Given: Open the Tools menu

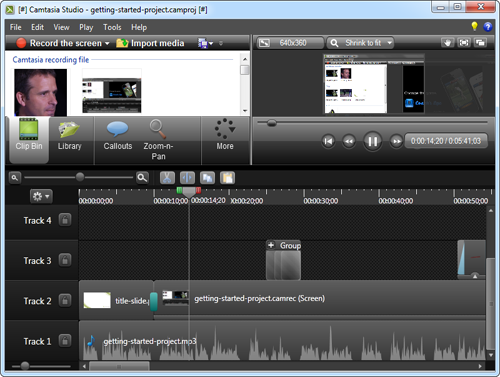Looking at the screenshot, I should tap(112, 27).
